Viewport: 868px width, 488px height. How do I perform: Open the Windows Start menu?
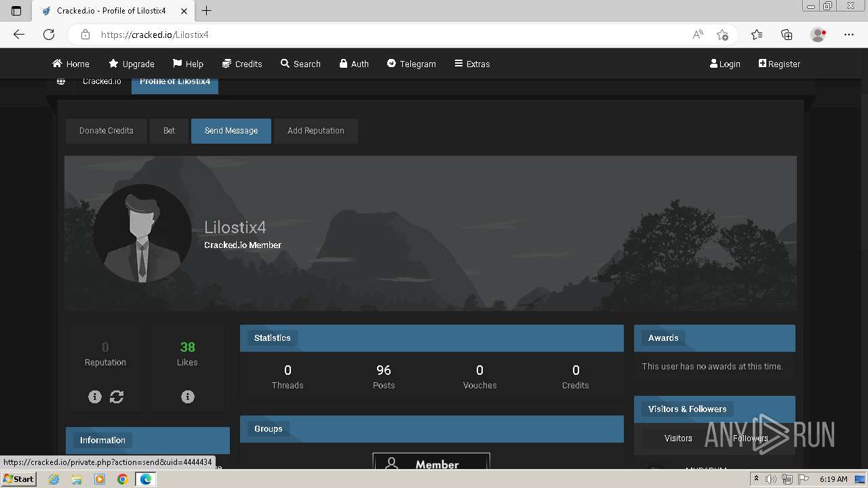pyautogui.click(x=19, y=479)
